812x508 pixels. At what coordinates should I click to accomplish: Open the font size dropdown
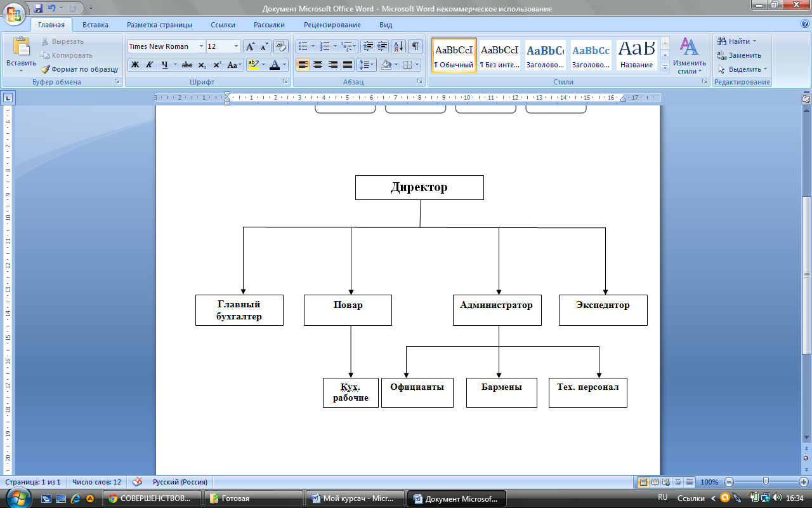(x=237, y=46)
